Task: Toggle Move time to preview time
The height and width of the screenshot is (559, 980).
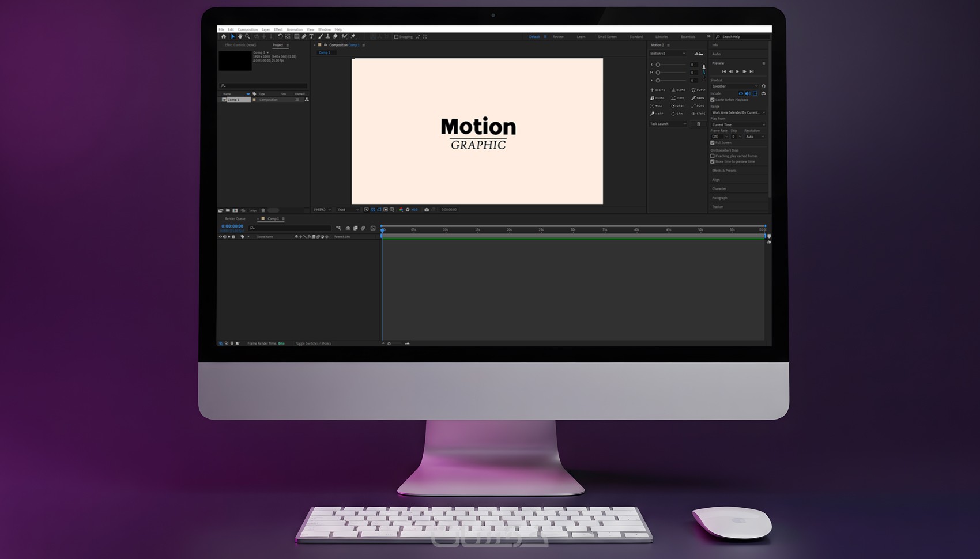Action: (713, 162)
